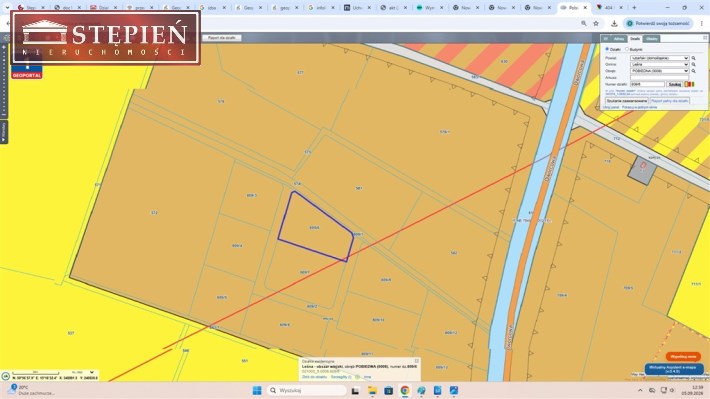Select the Działki radio button
The width and height of the screenshot is (710, 399).
(x=608, y=49)
